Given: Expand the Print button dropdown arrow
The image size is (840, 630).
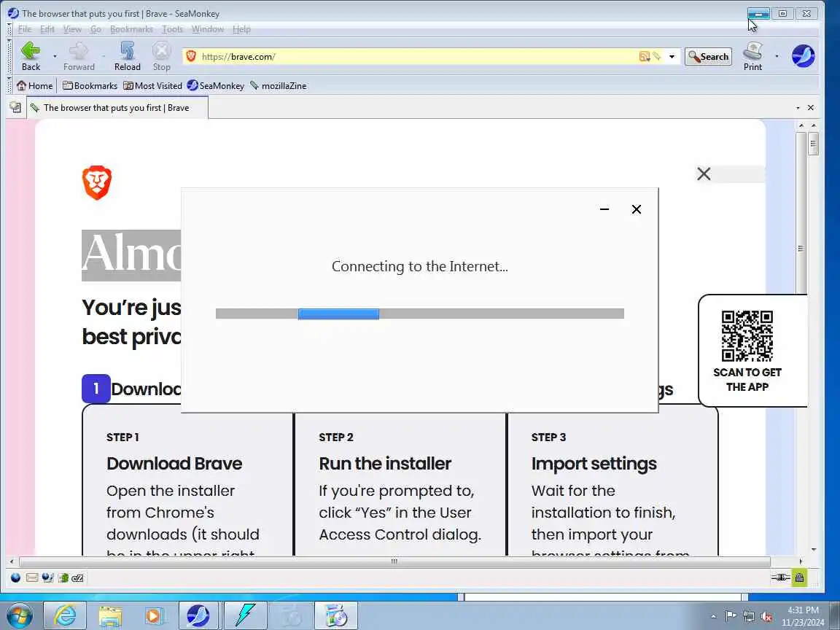Looking at the screenshot, I should click(x=777, y=56).
